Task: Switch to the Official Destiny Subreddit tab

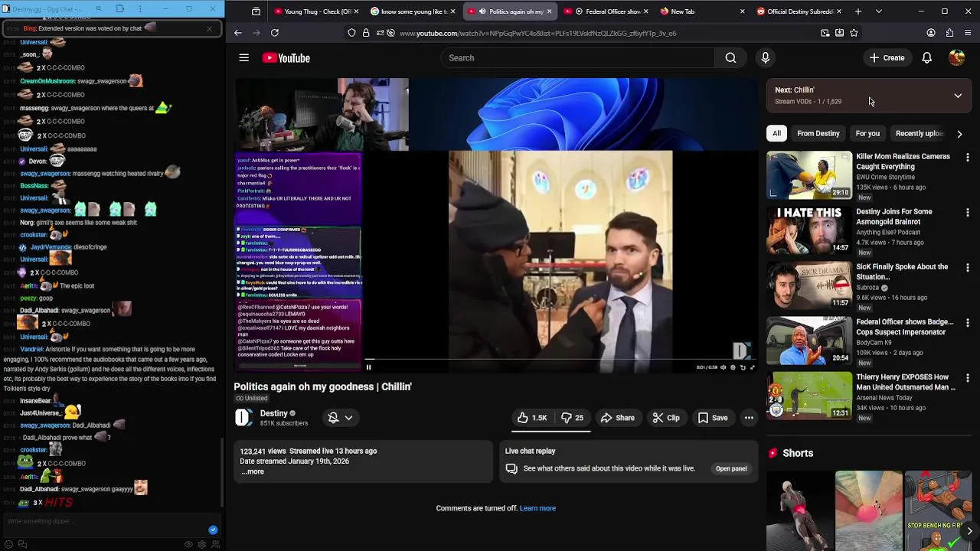Action: pyautogui.click(x=799, y=11)
